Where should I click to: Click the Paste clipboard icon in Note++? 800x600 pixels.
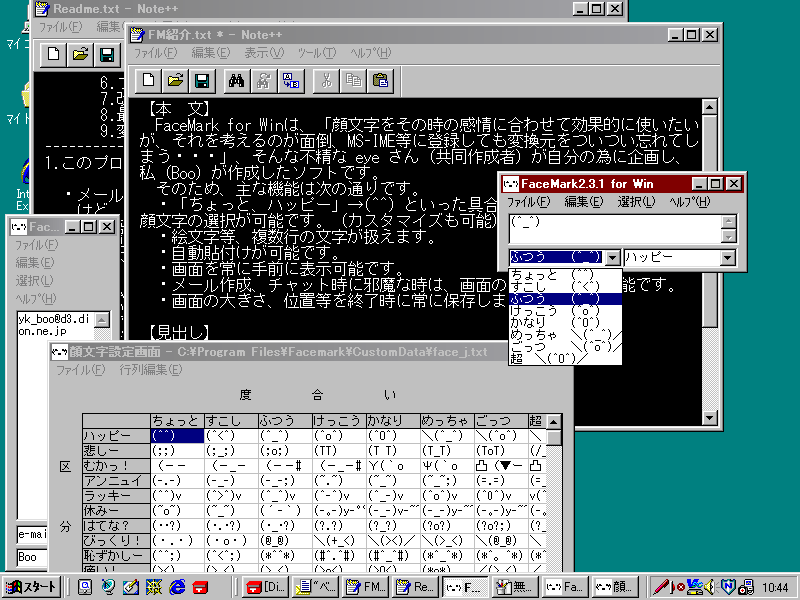tap(381, 81)
